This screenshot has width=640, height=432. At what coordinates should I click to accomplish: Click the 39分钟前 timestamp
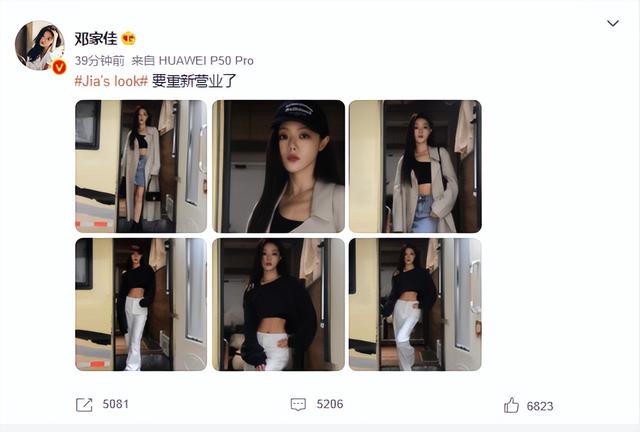click(x=100, y=61)
